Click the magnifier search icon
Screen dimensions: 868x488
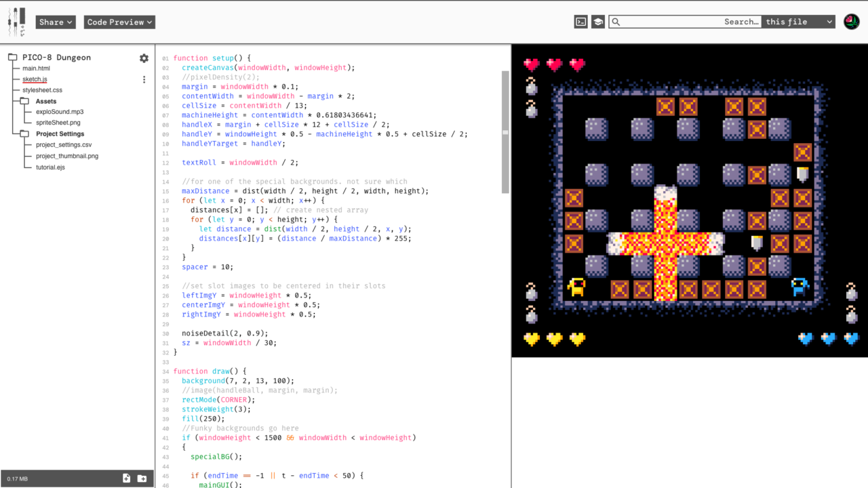pos(616,22)
